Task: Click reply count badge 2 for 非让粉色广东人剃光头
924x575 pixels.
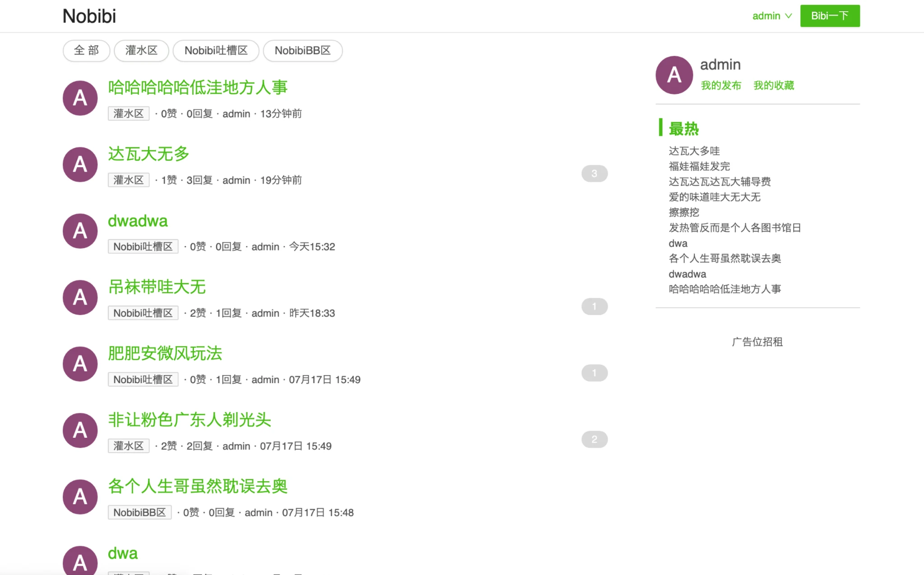Action: click(594, 439)
